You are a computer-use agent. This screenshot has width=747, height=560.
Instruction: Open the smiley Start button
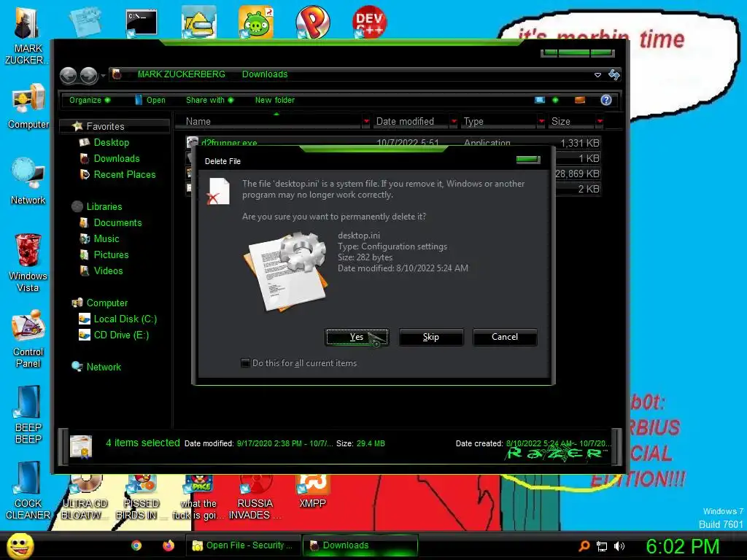coord(21,545)
